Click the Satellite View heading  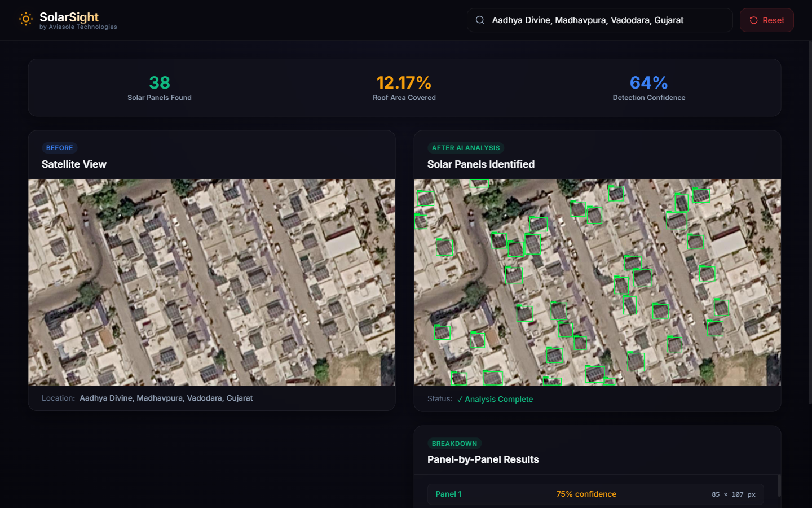[74, 164]
